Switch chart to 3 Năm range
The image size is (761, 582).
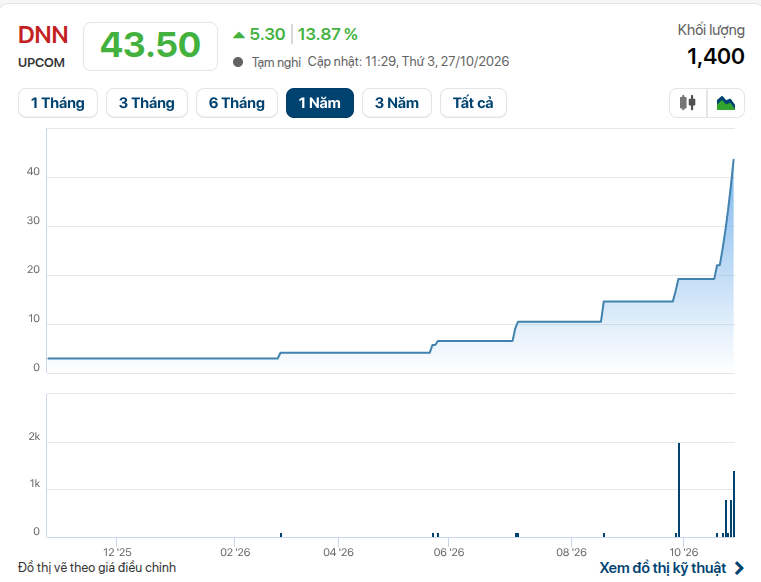397,103
